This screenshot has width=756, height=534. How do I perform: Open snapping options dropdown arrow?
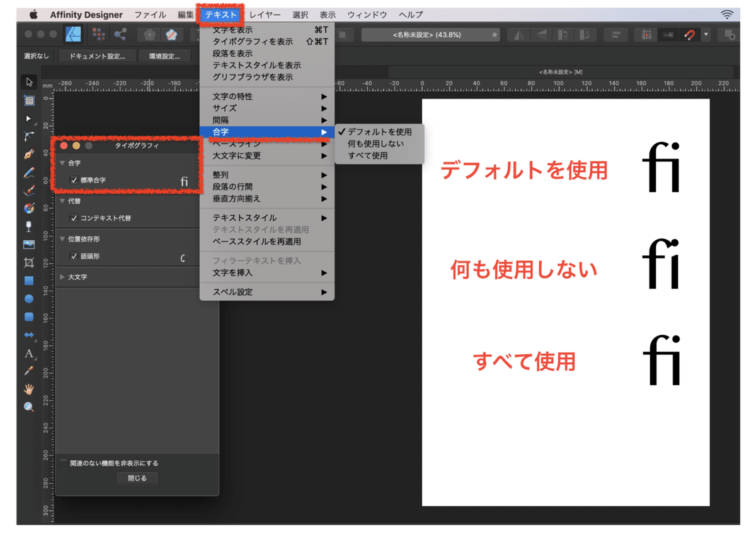click(x=706, y=35)
